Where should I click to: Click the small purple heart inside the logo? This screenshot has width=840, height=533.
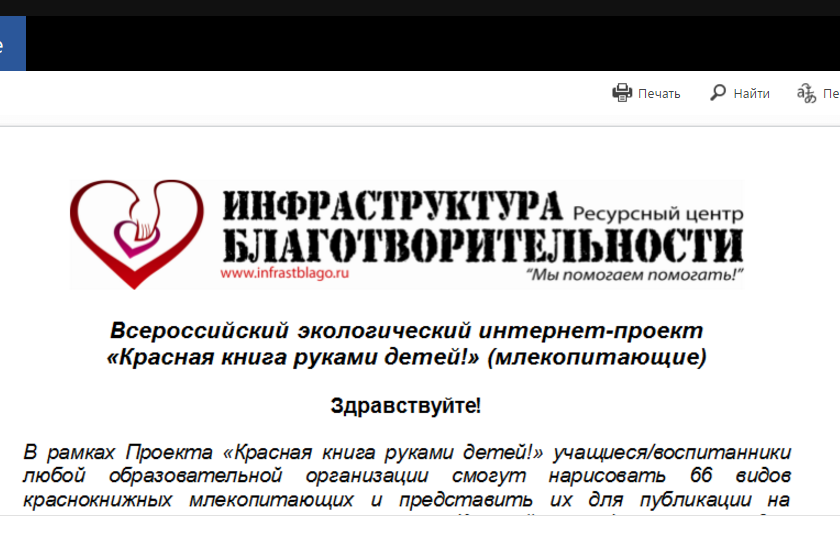point(132,236)
